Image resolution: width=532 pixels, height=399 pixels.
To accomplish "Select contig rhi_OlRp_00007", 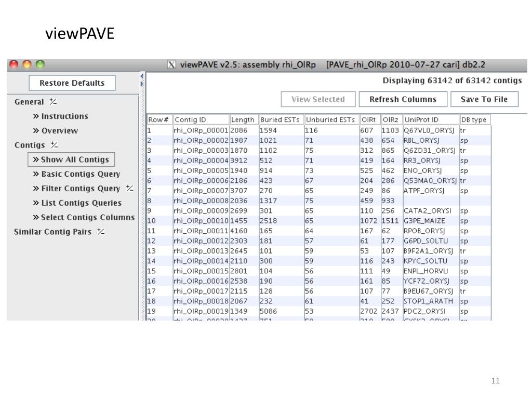I will [201, 191].
